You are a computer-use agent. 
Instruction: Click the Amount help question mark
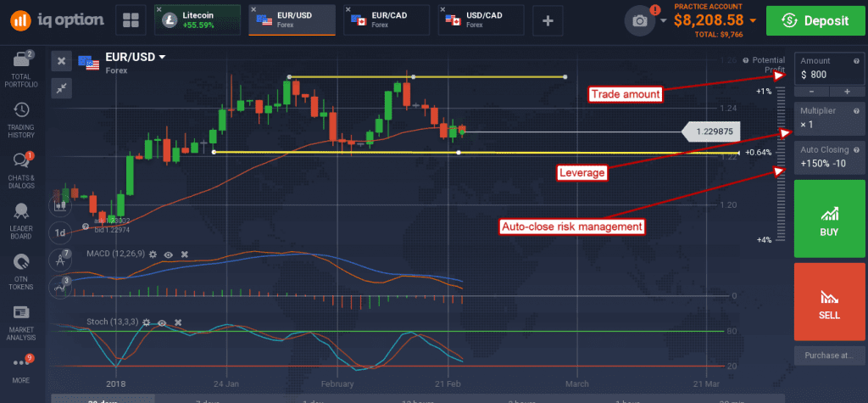pyautogui.click(x=856, y=61)
